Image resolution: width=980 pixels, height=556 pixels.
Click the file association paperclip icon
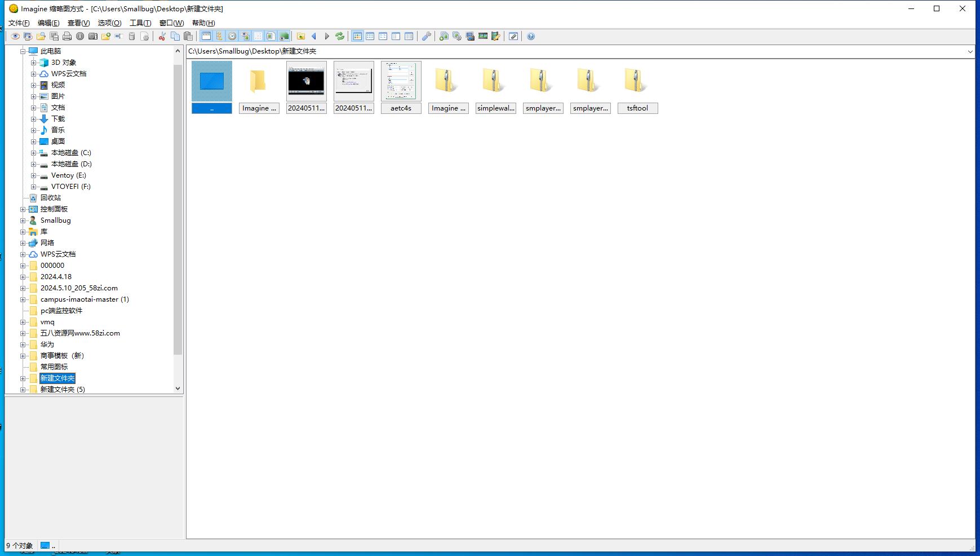pos(513,36)
